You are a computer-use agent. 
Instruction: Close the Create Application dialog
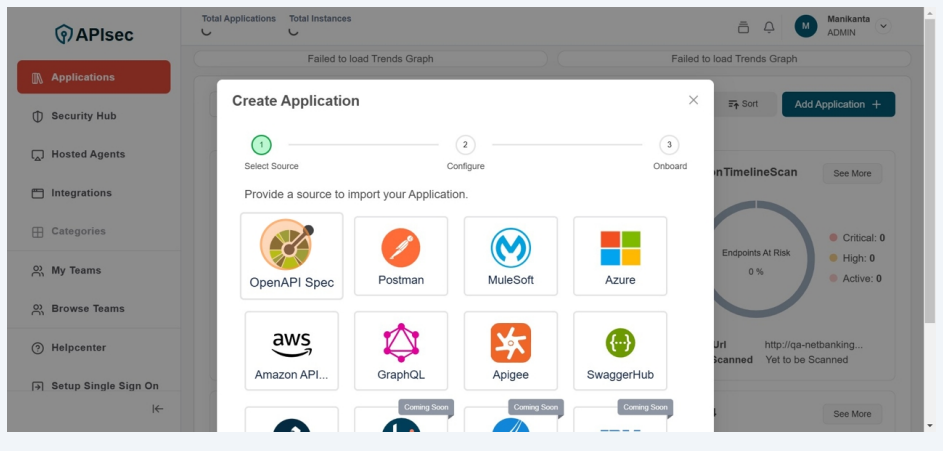(693, 100)
